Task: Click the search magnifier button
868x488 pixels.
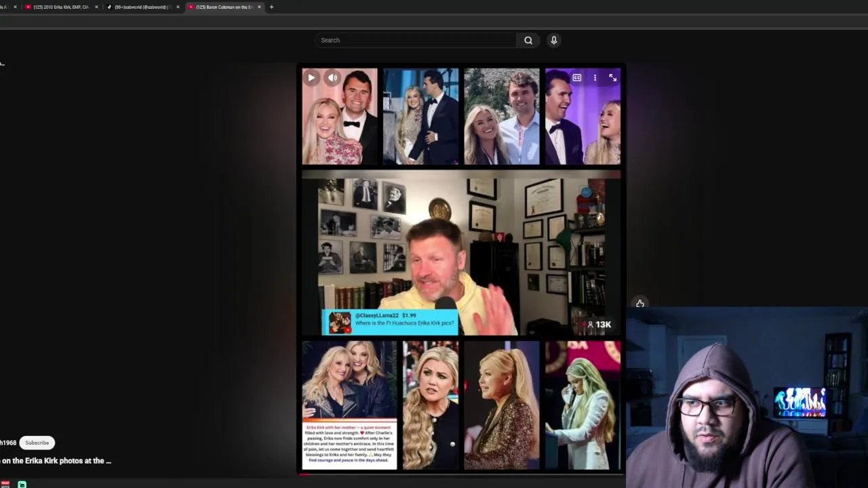Action: pos(528,40)
